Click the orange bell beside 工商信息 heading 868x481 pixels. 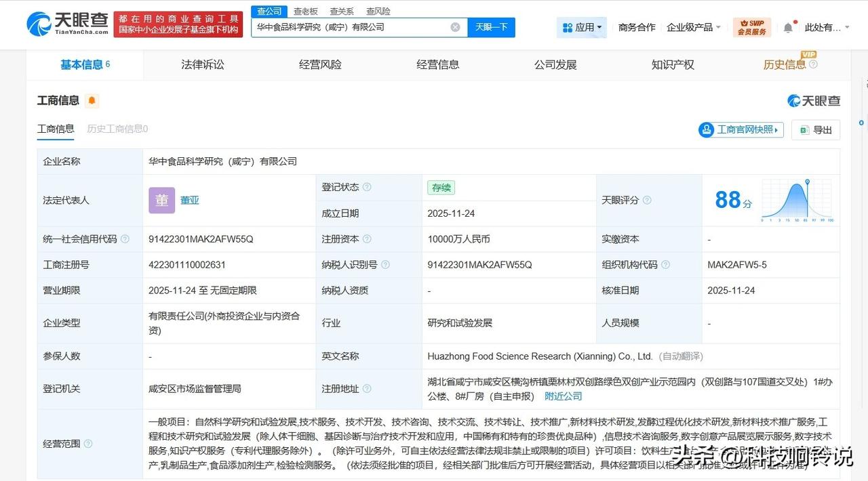pos(91,100)
